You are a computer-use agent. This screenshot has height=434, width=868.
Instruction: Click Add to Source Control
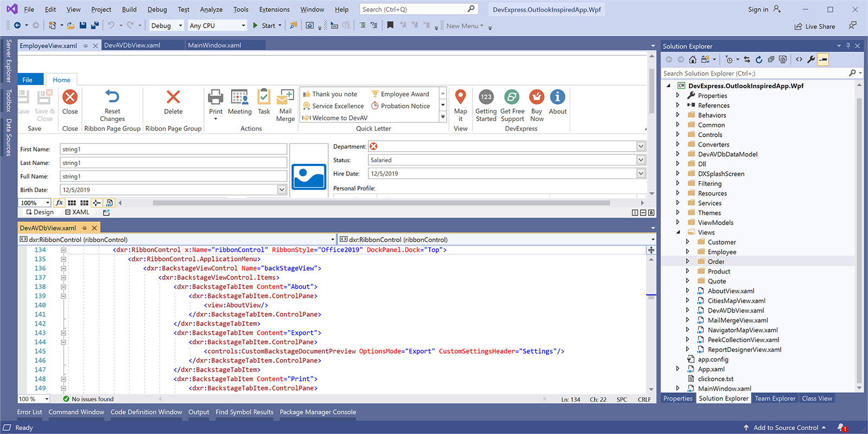point(785,427)
